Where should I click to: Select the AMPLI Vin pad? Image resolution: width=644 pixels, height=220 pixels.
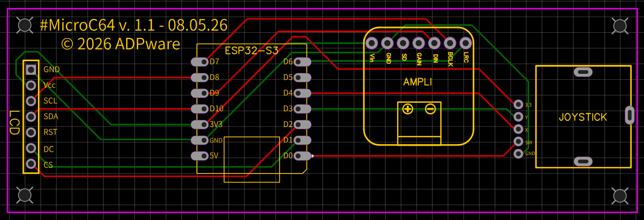371,43
